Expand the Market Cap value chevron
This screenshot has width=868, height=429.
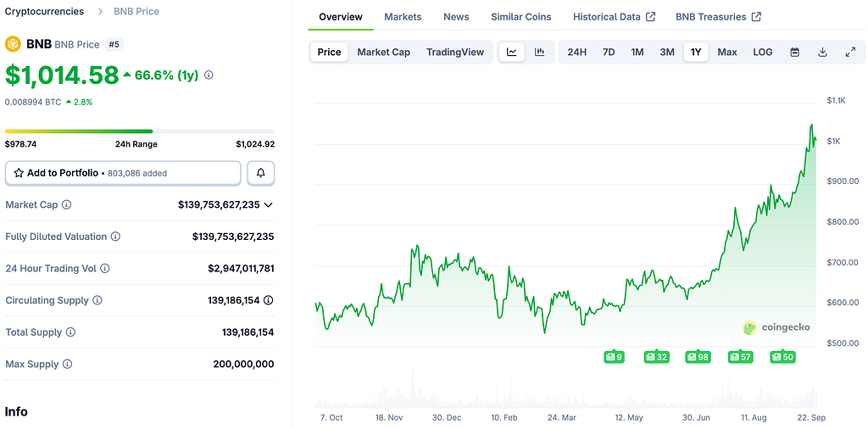point(269,205)
